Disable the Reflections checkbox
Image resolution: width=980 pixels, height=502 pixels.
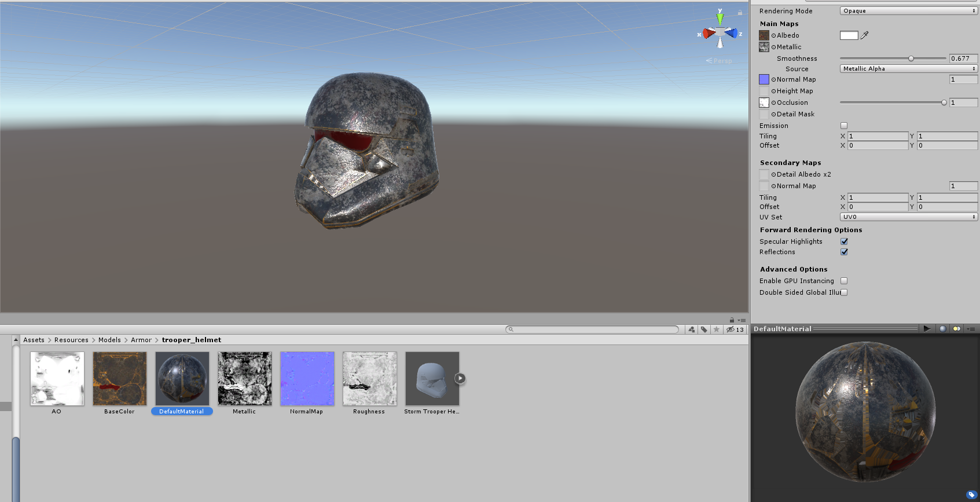coord(844,252)
